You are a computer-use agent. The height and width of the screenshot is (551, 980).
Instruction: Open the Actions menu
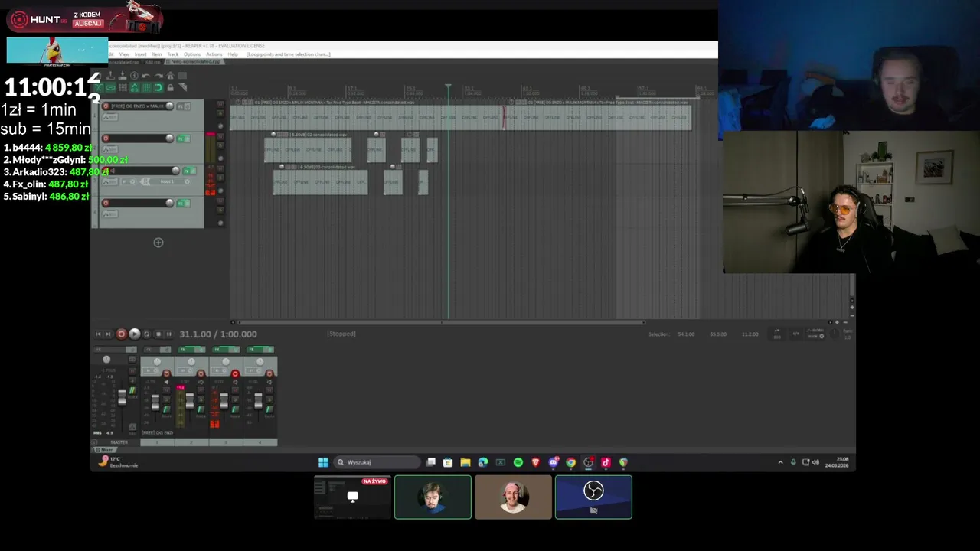(x=214, y=54)
